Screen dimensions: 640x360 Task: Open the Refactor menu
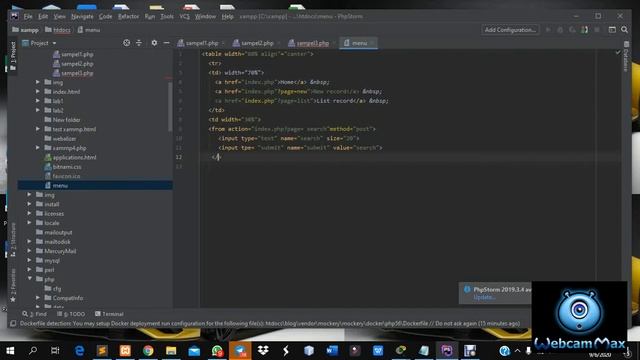click(128, 17)
